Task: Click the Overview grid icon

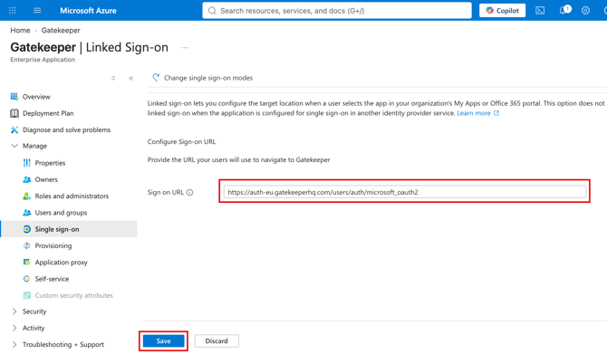Action: (x=14, y=97)
